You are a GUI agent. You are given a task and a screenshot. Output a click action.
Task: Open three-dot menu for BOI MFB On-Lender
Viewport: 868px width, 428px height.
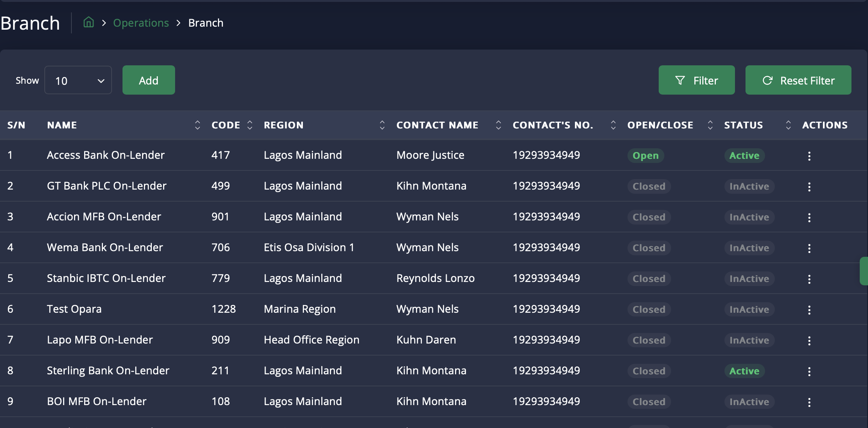(809, 402)
